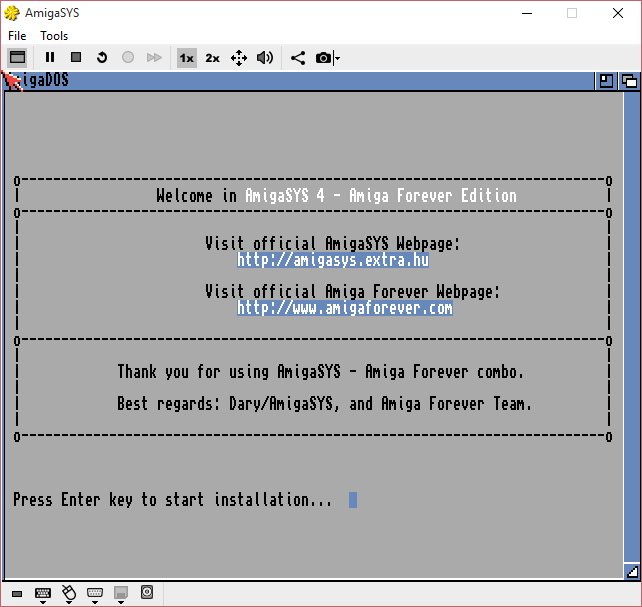Click the AmigaDOS window right scroll border

coord(631,325)
